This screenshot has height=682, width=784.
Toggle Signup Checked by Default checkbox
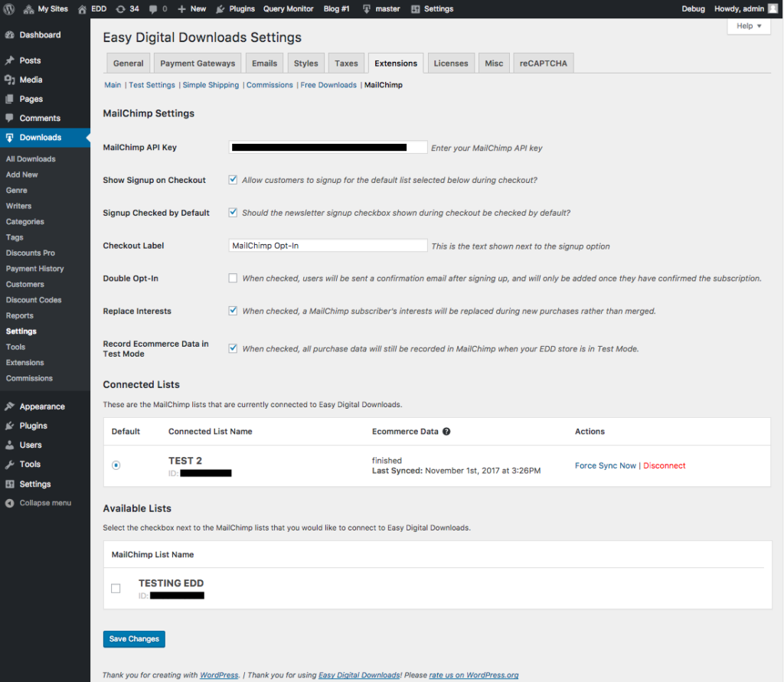point(233,213)
